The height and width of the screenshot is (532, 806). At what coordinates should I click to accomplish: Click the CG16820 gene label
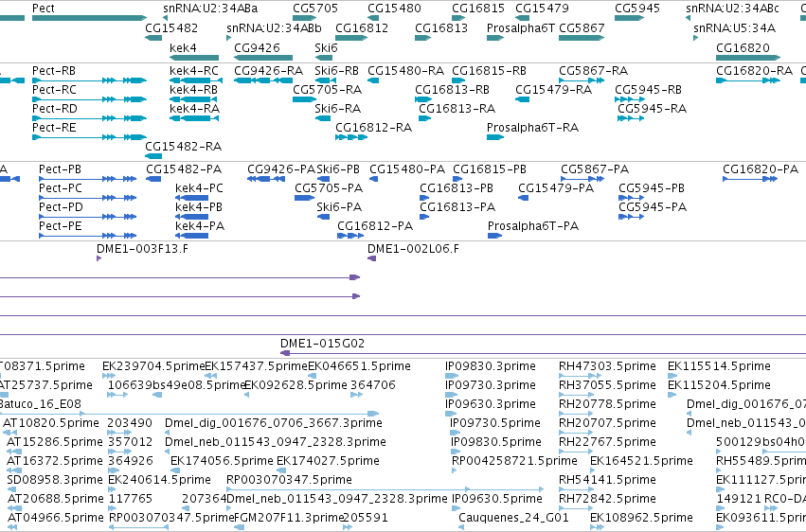pos(743,47)
